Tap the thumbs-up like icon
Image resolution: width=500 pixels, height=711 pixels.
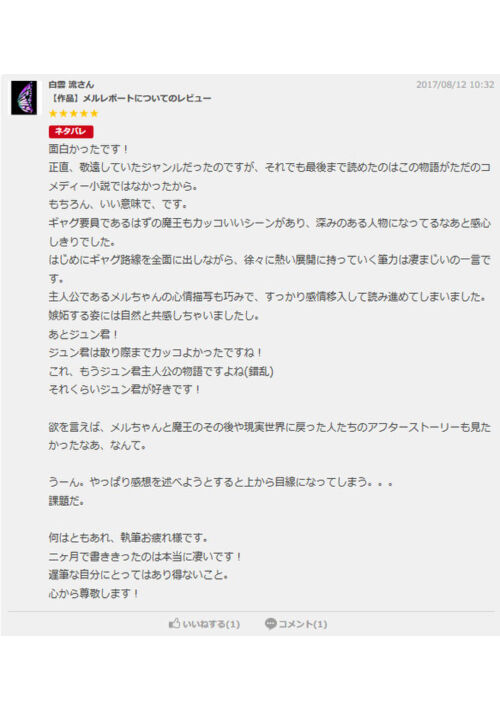tap(175, 623)
